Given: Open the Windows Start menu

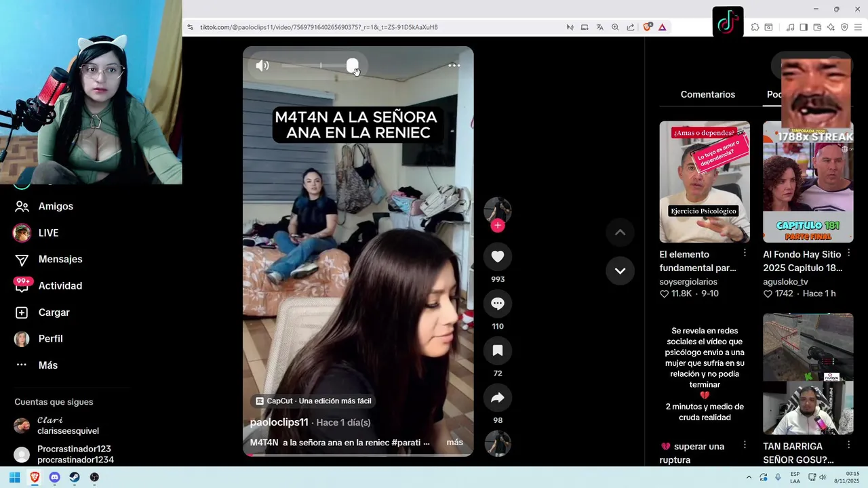Looking at the screenshot, I should [14, 477].
